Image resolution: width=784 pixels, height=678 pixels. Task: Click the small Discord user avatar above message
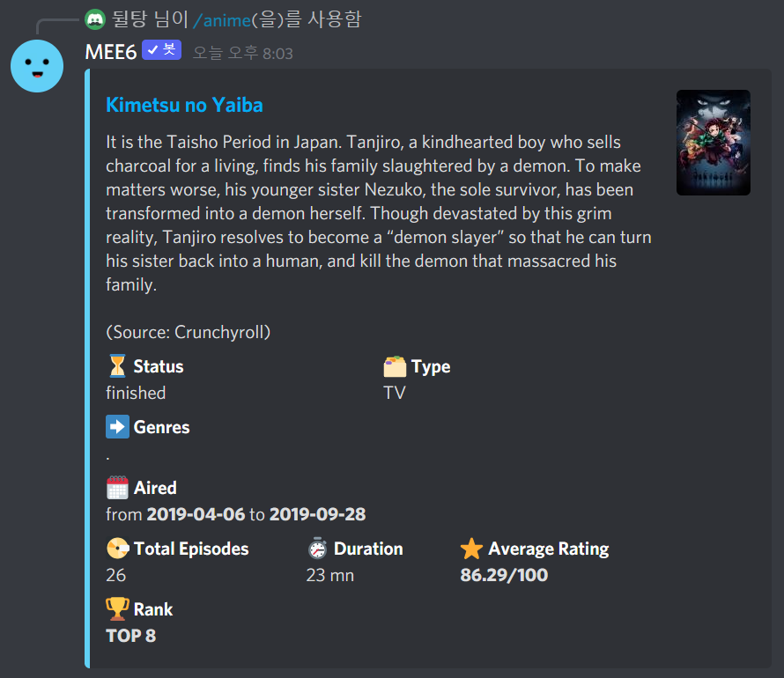[95, 20]
